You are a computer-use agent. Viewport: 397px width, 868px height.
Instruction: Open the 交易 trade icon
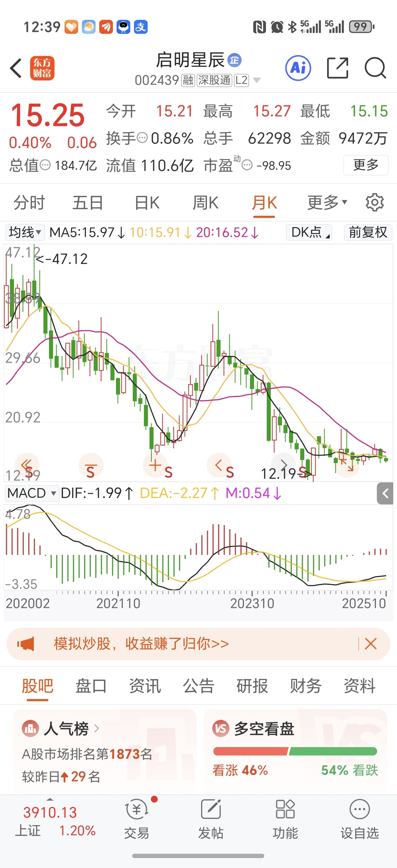[x=136, y=819]
